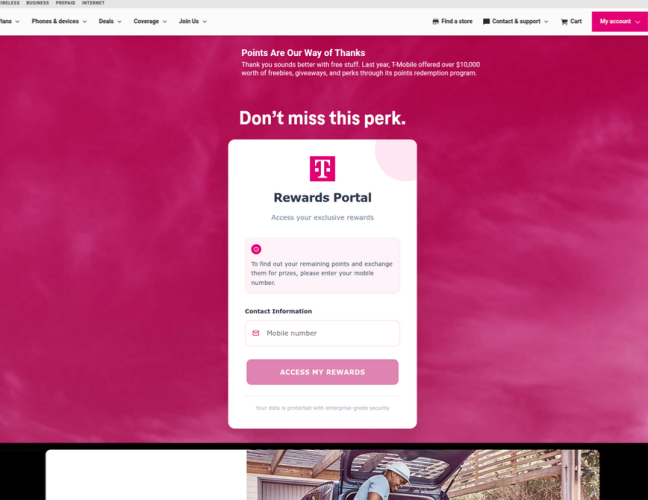Click the chat bubble icon beside Contact & support
The width and height of the screenshot is (648, 500).
tap(486, 21)
